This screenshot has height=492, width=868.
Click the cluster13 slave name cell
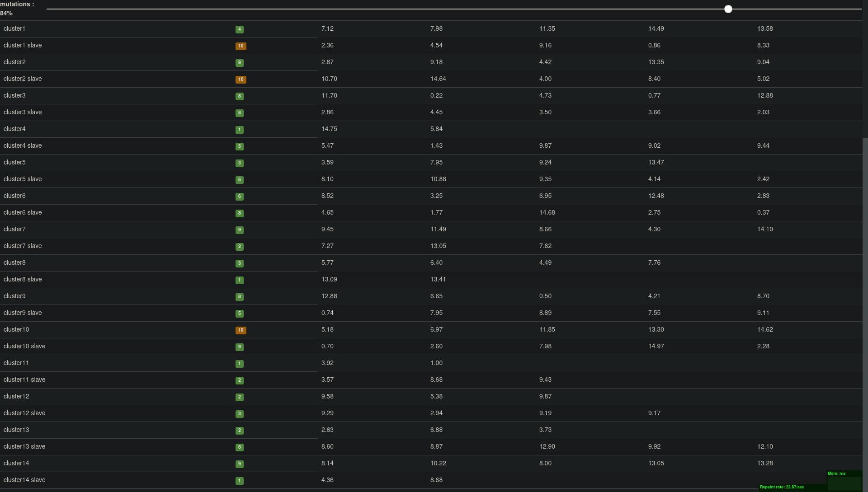24,446
